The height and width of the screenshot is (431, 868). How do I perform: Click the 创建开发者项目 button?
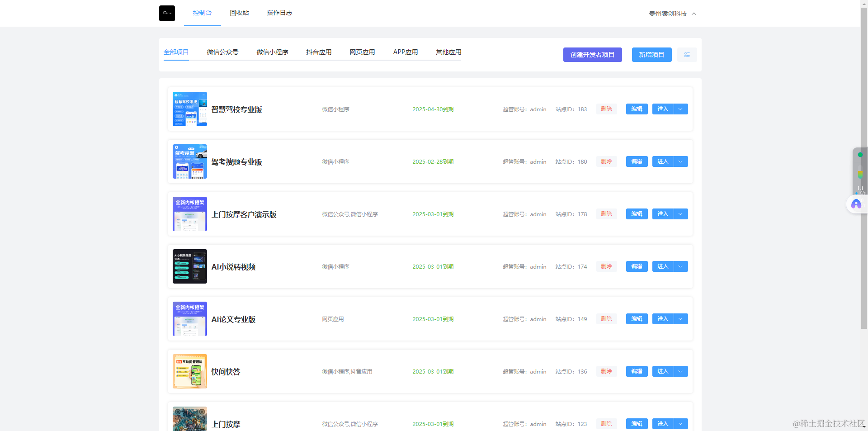click(592, 55)
